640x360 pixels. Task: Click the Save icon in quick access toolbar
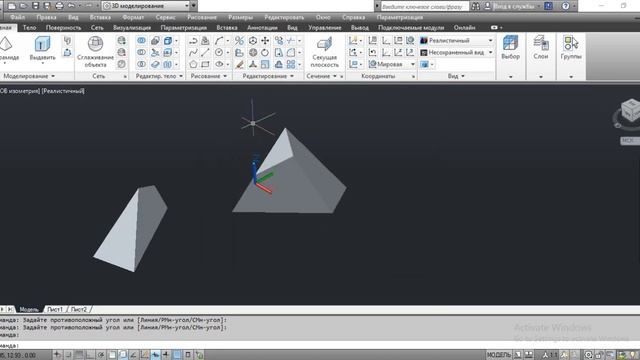coord(36,6)
